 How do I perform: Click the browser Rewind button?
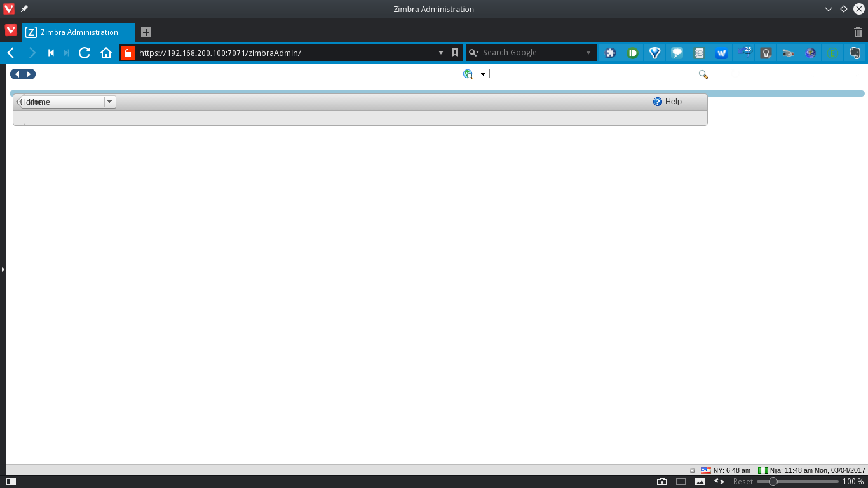coord(51,53)
